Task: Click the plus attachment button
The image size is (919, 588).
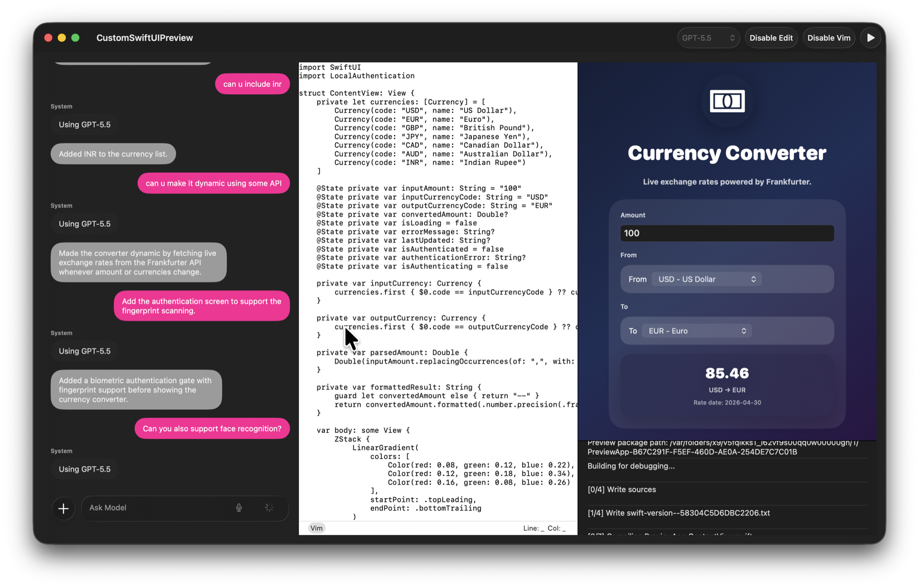Action: tap(63, 508)
